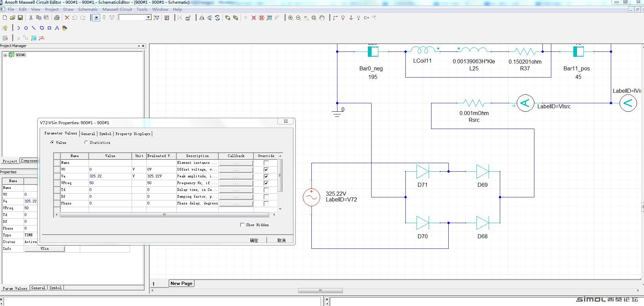Save the project with the floppy disk icon
Image resolution: width=644 pixels, height=306 pixels.
pos(20,18)
